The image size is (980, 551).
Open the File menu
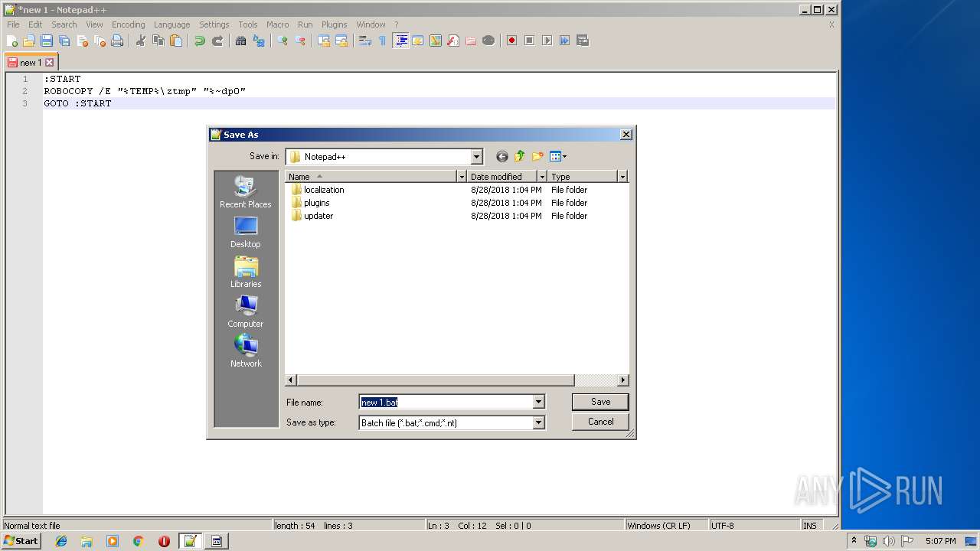pos(13,24)
